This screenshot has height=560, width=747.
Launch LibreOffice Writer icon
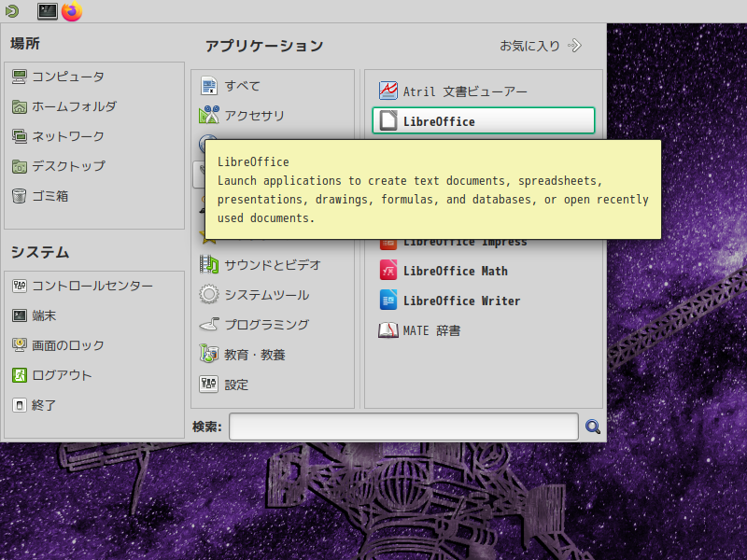(x=388, y=300)
